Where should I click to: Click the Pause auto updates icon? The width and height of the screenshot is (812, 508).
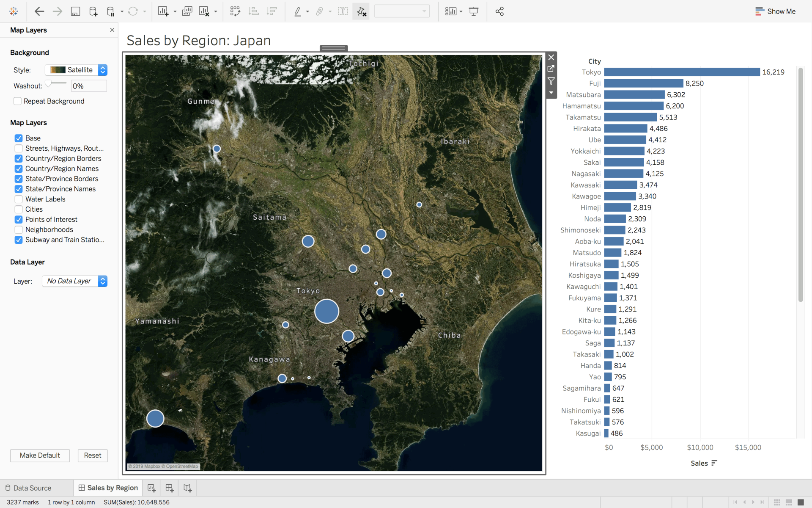110,11
